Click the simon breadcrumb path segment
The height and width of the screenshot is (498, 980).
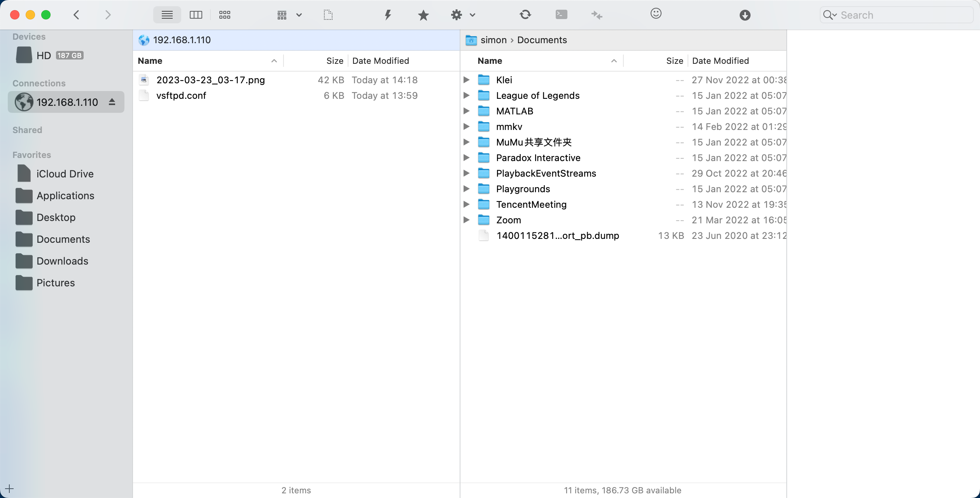click(493, 40)
